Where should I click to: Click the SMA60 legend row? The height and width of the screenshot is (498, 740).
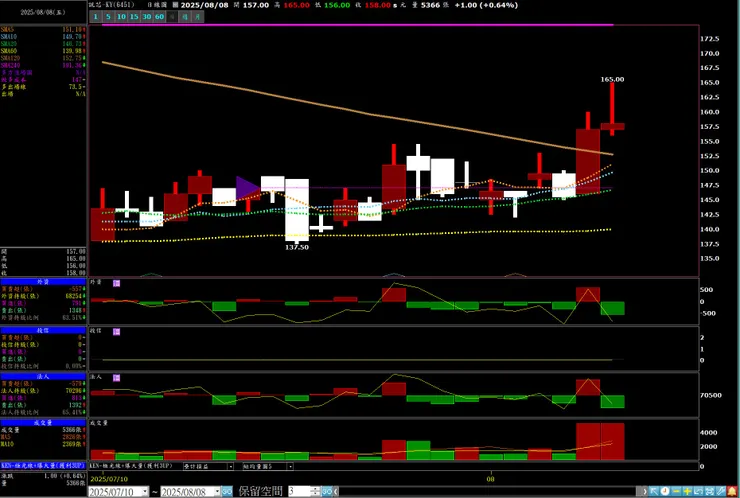[x=43, y=51]
